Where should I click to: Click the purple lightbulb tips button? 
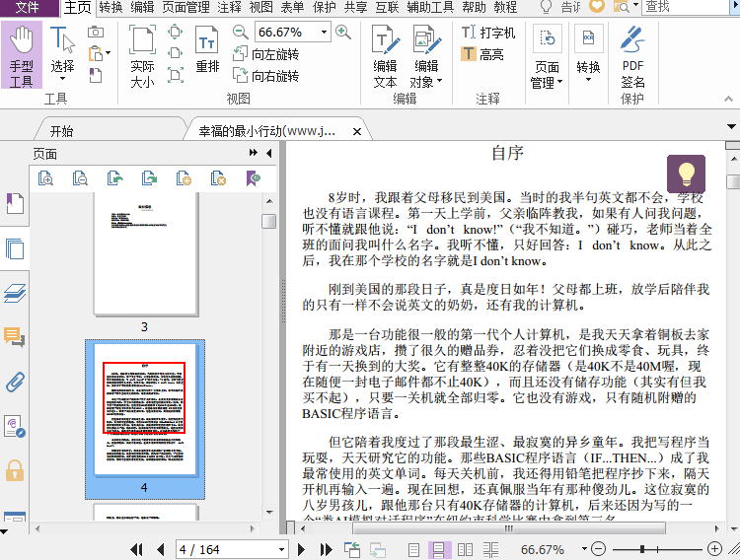pyautogui.click(x=686, y=174)
